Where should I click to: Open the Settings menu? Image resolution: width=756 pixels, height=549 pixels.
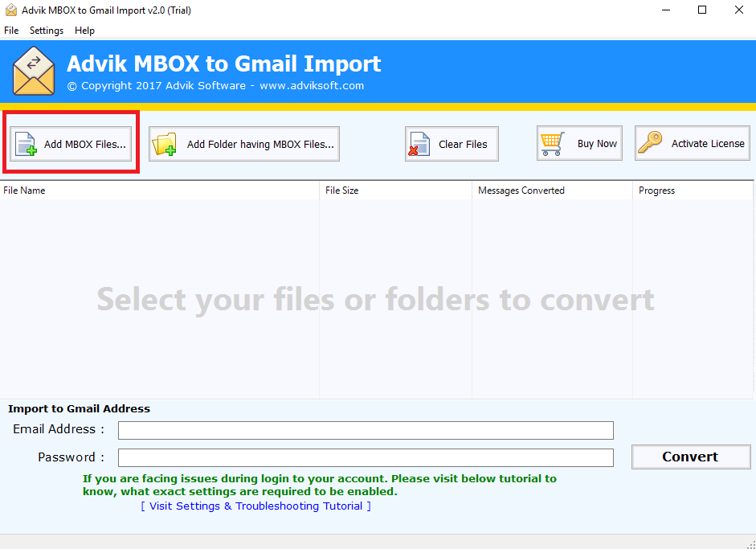(46, 30)
